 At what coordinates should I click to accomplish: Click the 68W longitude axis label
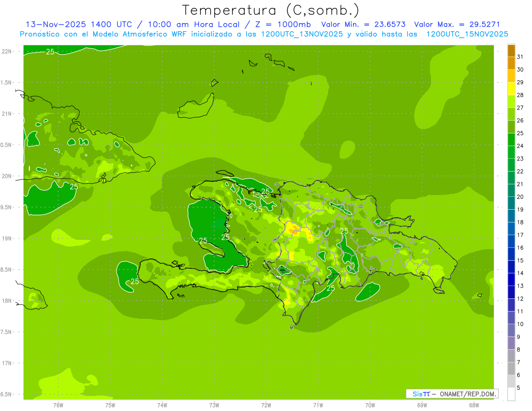[473, 405]
